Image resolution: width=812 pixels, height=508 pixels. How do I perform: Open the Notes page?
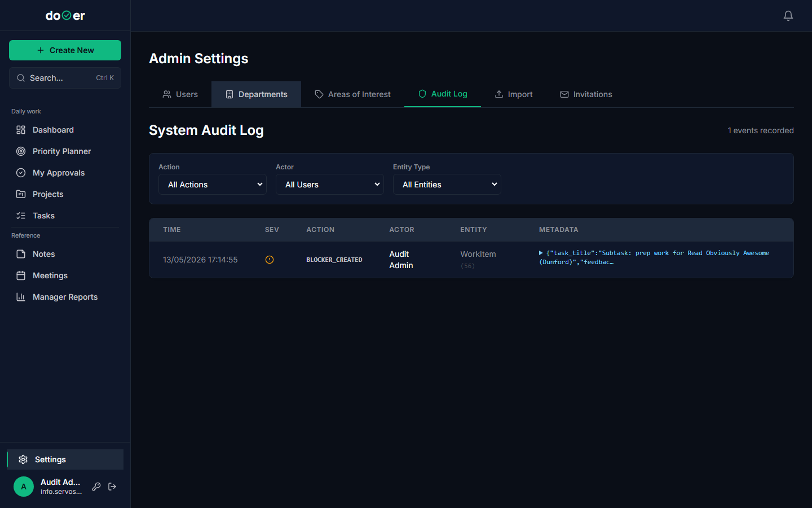point(65,254)
